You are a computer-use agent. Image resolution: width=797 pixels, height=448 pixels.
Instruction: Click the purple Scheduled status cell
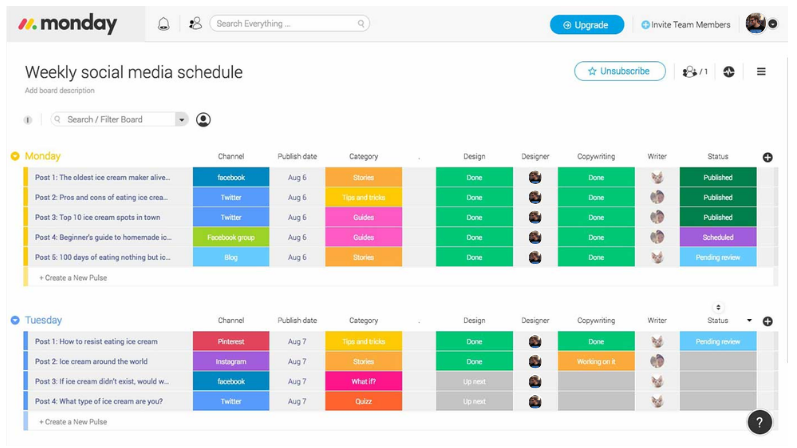pyautogui.click(x=717, y=238)
